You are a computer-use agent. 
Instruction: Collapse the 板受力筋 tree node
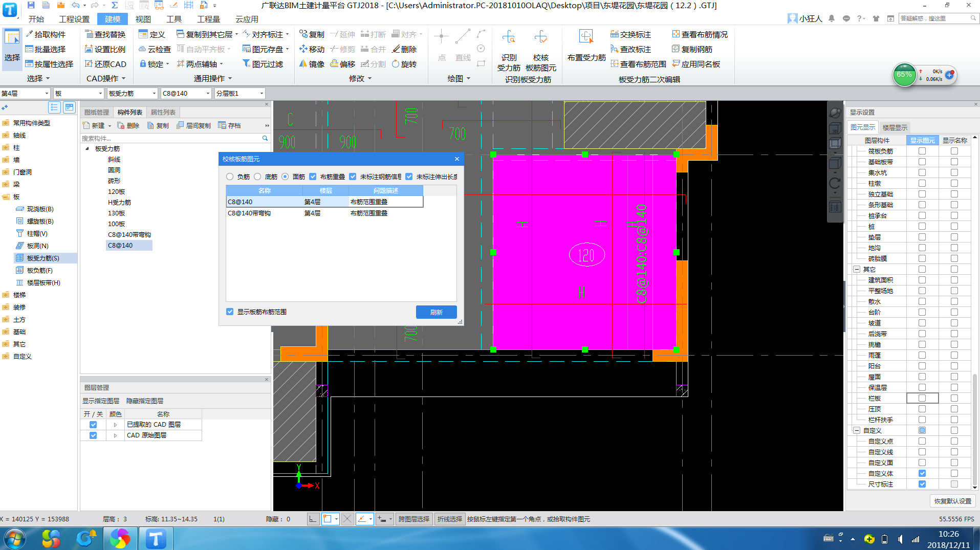point(87,148)
